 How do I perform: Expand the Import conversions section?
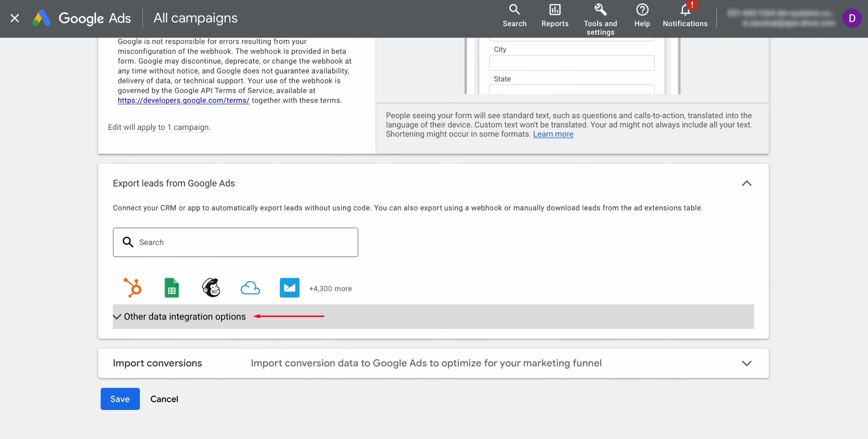(x=746, y=363)
